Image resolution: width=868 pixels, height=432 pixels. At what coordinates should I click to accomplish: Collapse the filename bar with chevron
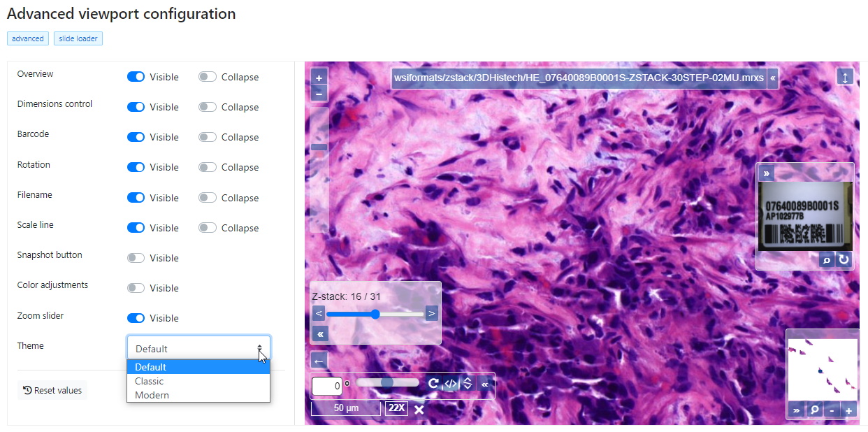click(x=772, y=79)
